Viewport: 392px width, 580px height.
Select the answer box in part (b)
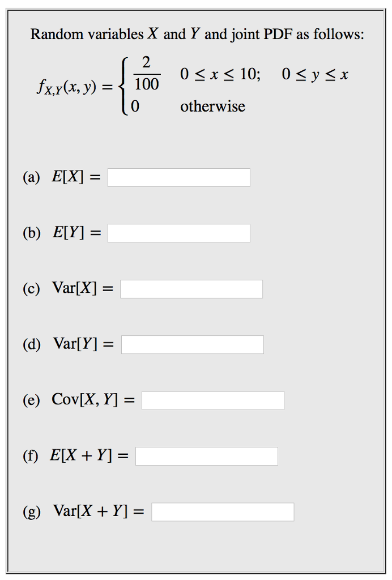pyautogui.click(x=178, y=233)
